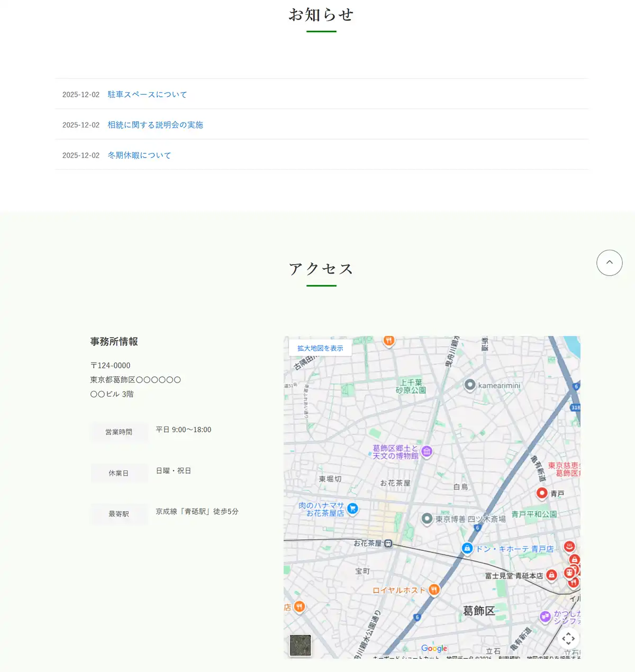Viewport: 635px width, 672px height.
Task: Click the map camera controls icon
Action: click(x=568, y=639)
